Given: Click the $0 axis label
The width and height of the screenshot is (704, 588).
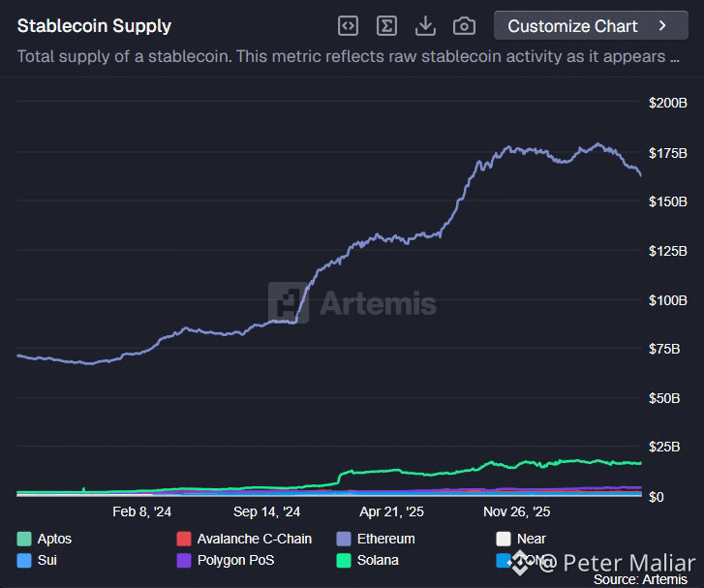Looking at the screenshot, I should [x=656, y=497].
